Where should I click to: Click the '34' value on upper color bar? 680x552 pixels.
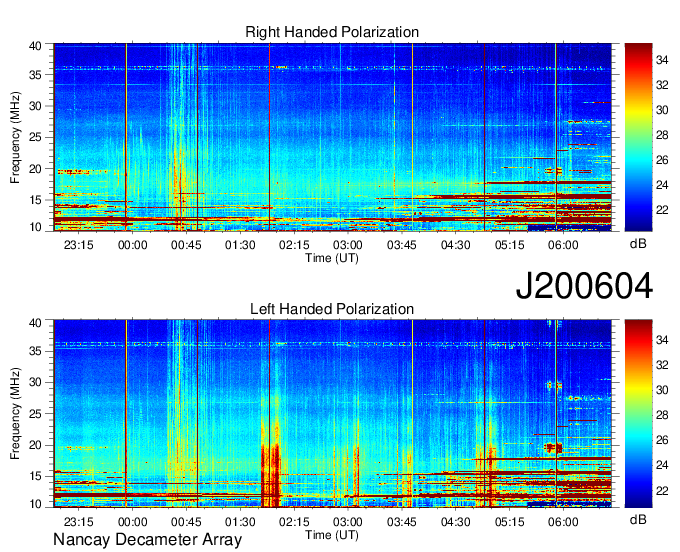(x=662, y=60)
